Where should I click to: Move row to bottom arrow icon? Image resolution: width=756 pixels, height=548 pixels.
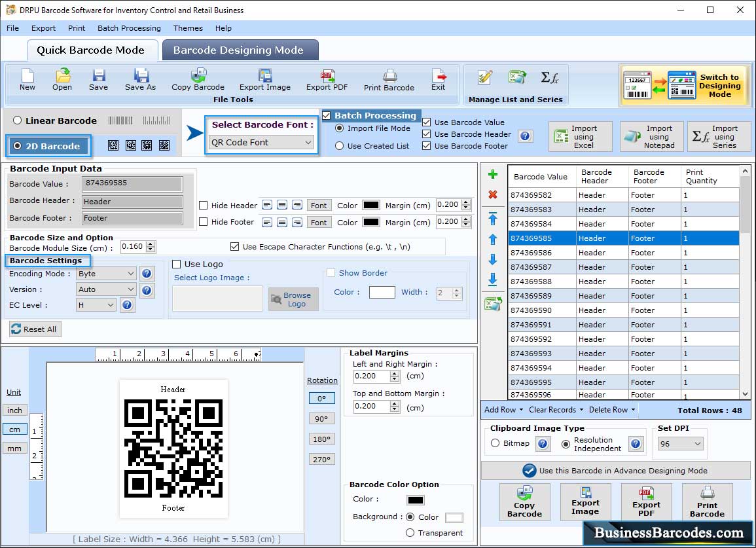493,280
